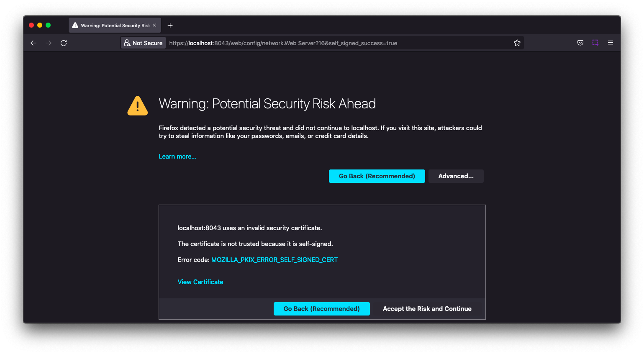Open the View Certificate link

coord(200,282)
